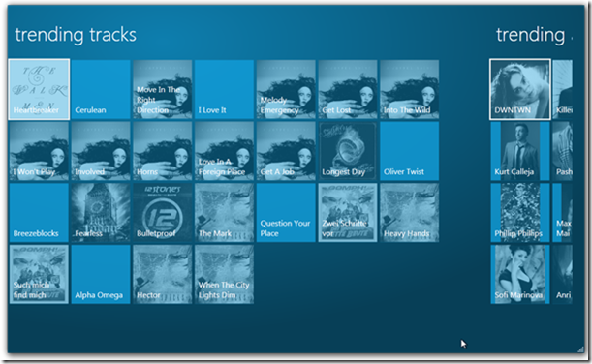Open the Heavy Hands track tile
Image resolution: width=592 pixels, height=364 pixels.
point(410,213)
